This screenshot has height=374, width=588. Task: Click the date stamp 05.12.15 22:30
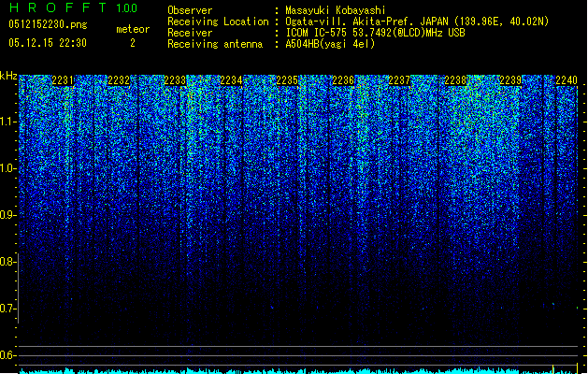[48, 43]
